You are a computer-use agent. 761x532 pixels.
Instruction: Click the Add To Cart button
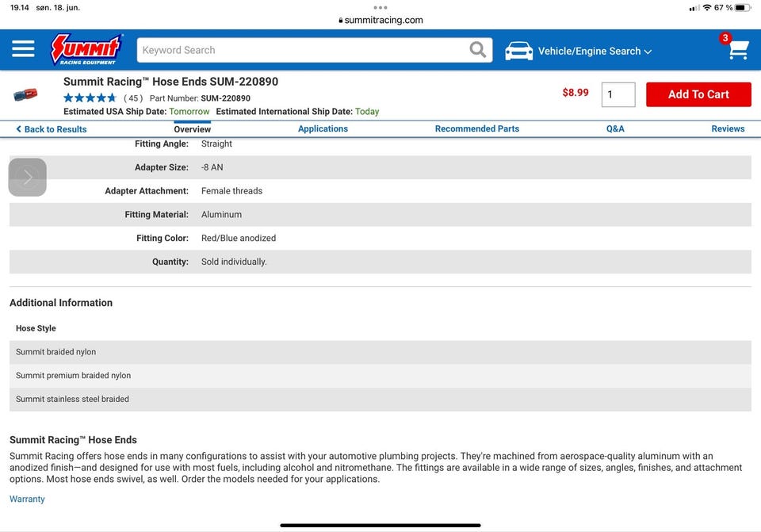tap(698, 94)
